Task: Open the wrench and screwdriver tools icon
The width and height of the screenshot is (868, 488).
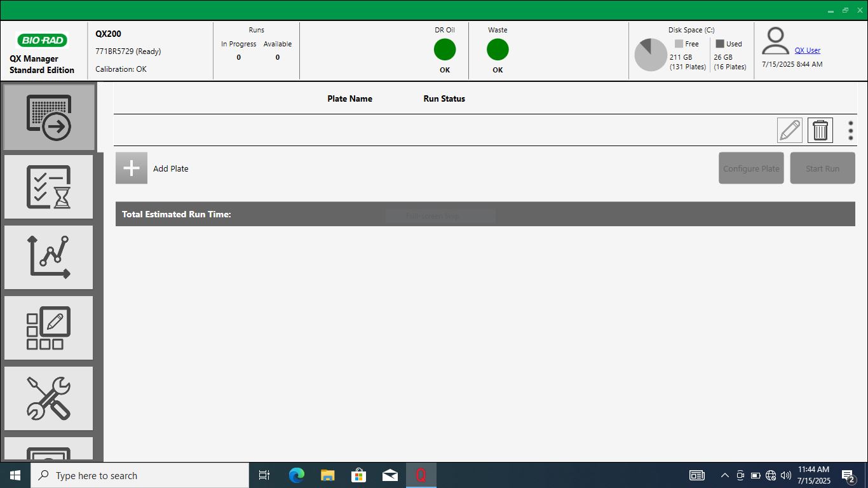Action: tap(49, 398)
